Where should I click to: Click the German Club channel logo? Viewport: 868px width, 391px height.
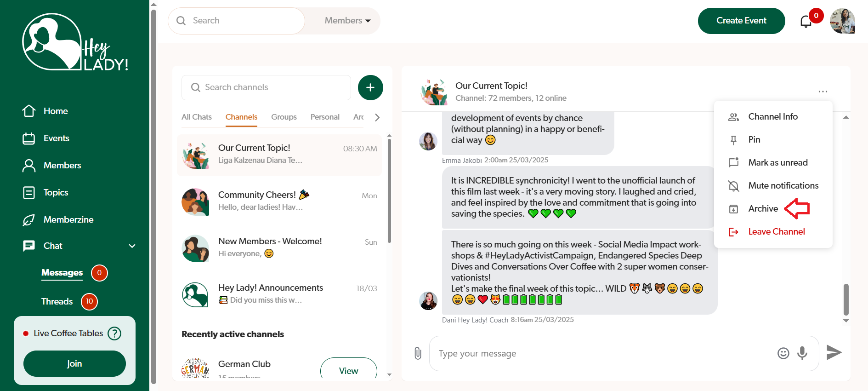[196, 368]
